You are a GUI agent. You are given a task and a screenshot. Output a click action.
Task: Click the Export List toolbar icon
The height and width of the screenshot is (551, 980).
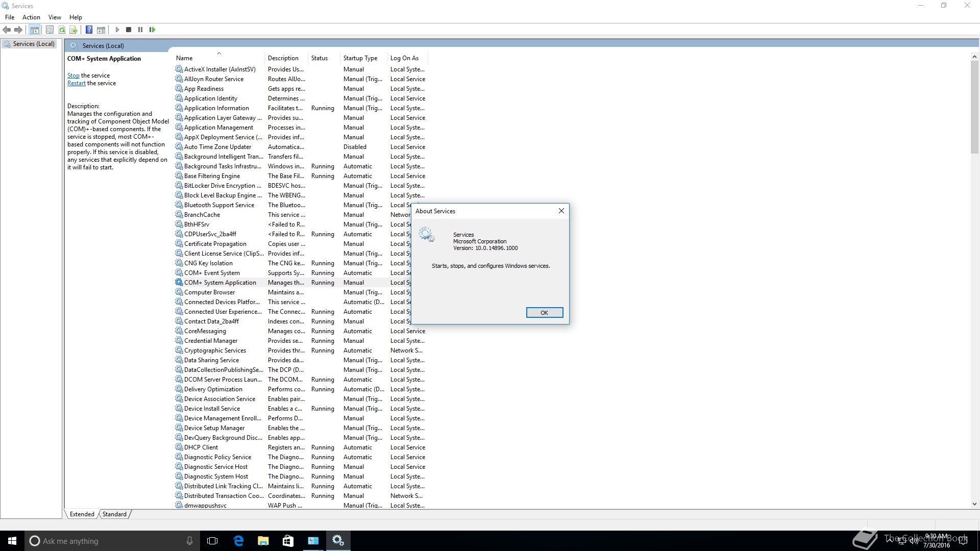click(73, 30)
